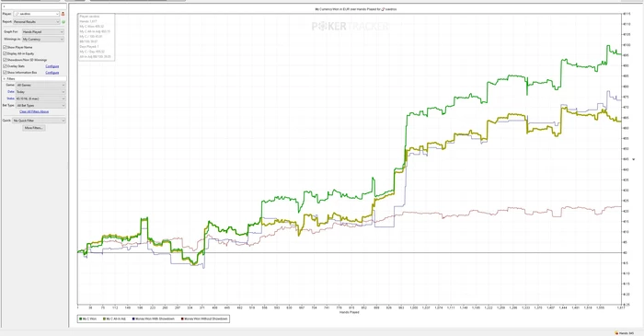Screen dimensions: 644x336
Task: Open the Stake filter dropdown
Action: tap(40, 98)
